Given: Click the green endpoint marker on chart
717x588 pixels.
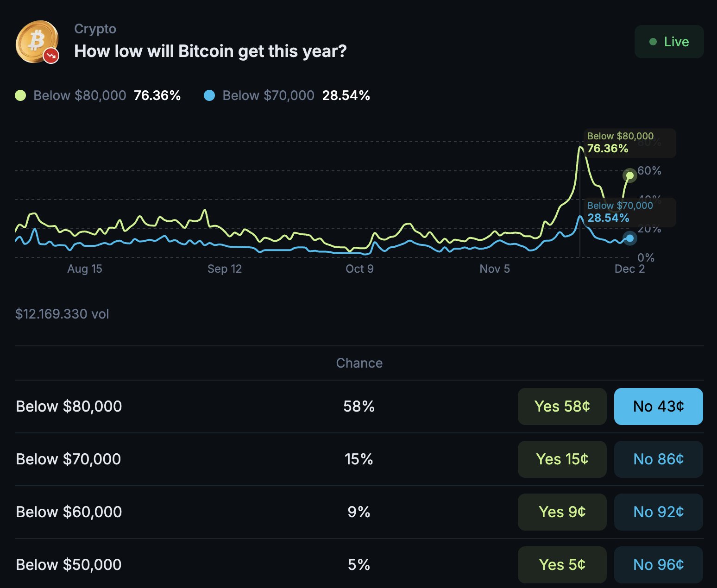Looking at the screenshot, I should click(x=629, y=175).
